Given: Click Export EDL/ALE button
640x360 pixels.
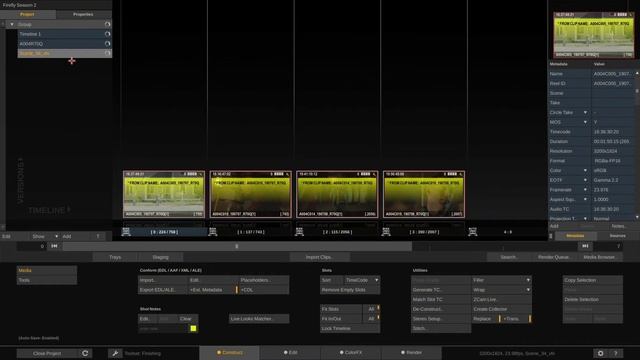Looking at the screenshot, I should click(x=162, y=290).
